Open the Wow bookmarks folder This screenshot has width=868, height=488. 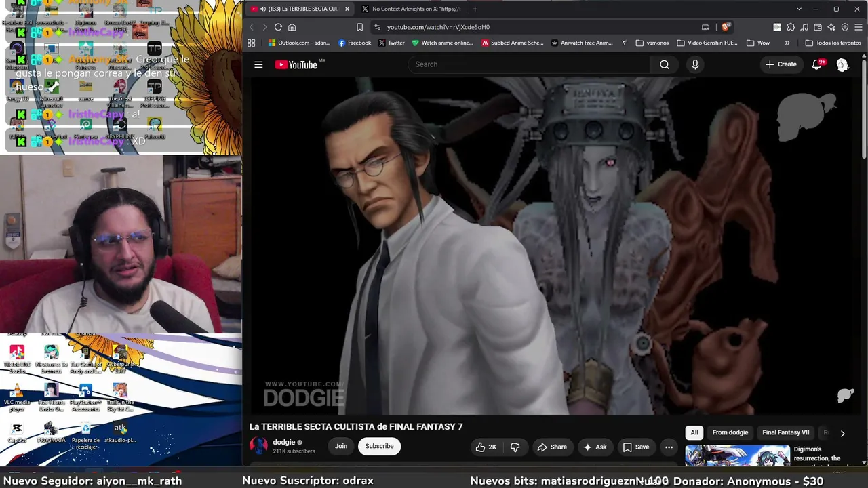coord(758,43)
